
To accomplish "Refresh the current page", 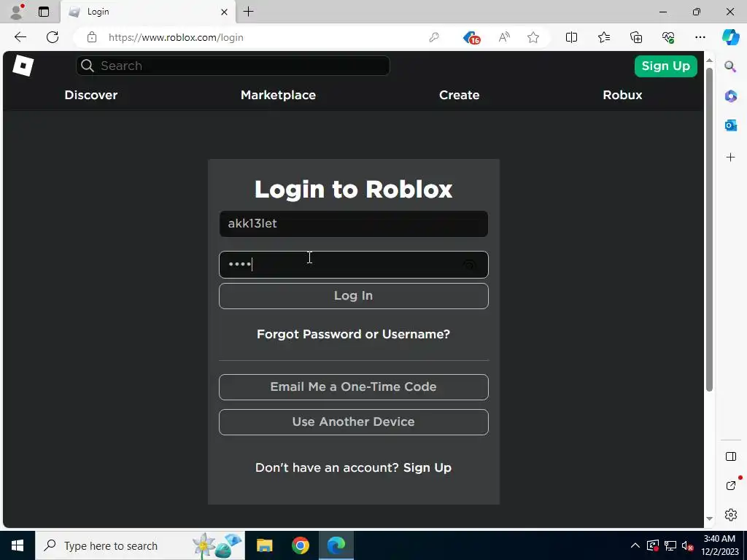I will click(x=53, y=37).
